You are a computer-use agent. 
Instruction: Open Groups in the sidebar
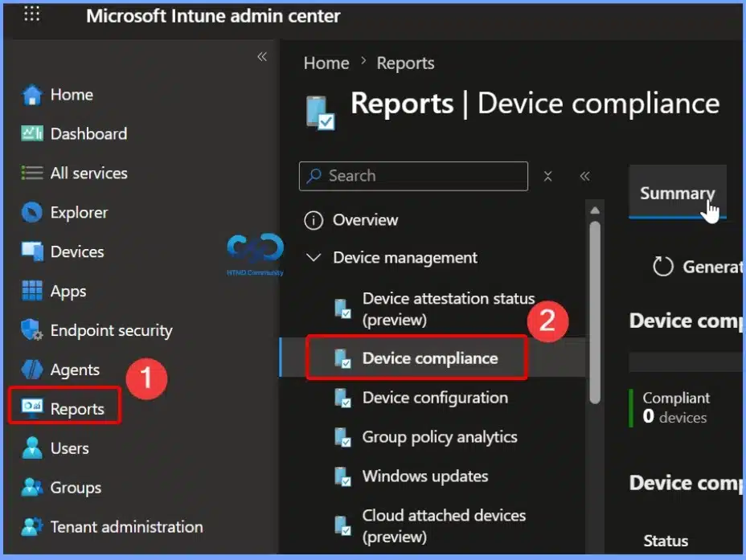76,488
